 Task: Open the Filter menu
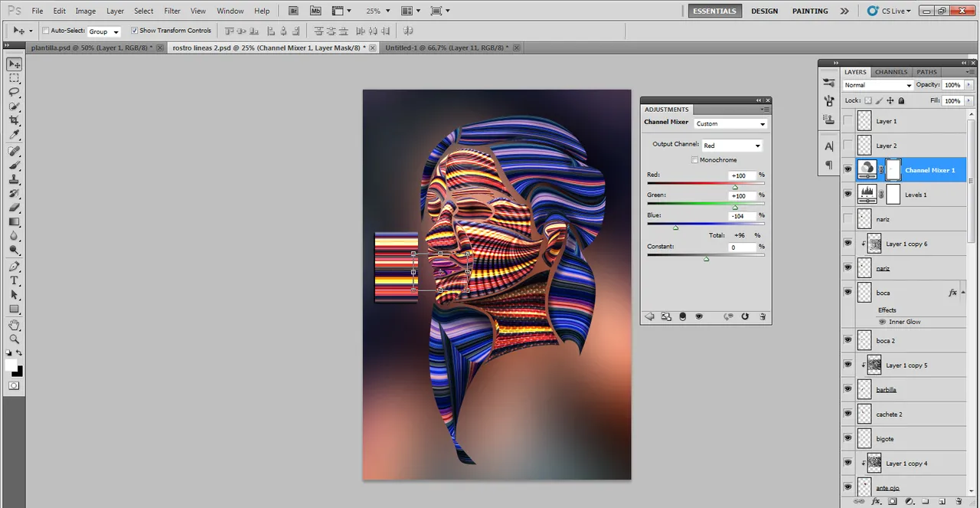tap(172, 11)
